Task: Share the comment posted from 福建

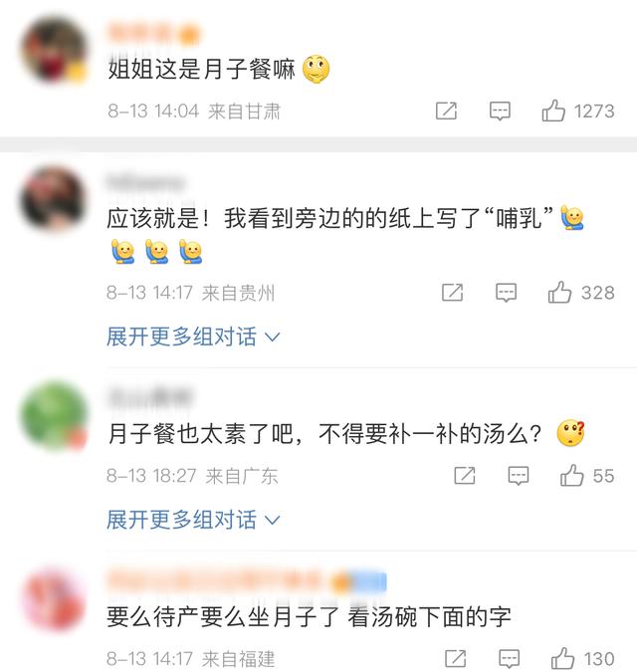Action: pyautogui.click(x=456, y=658)
